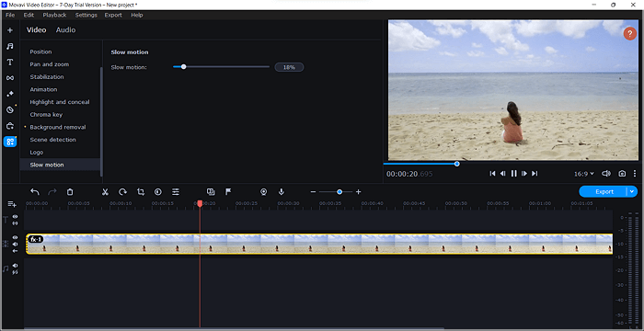Zoom out timeline with minus icon

pyautogui.click(x=313, y=192)
